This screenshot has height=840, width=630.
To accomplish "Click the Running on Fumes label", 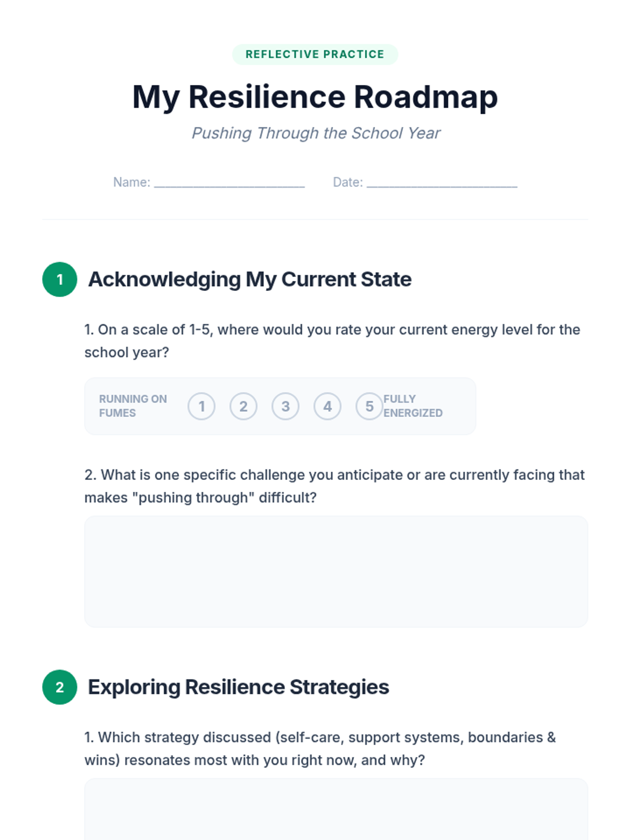I will click(133, 406).
